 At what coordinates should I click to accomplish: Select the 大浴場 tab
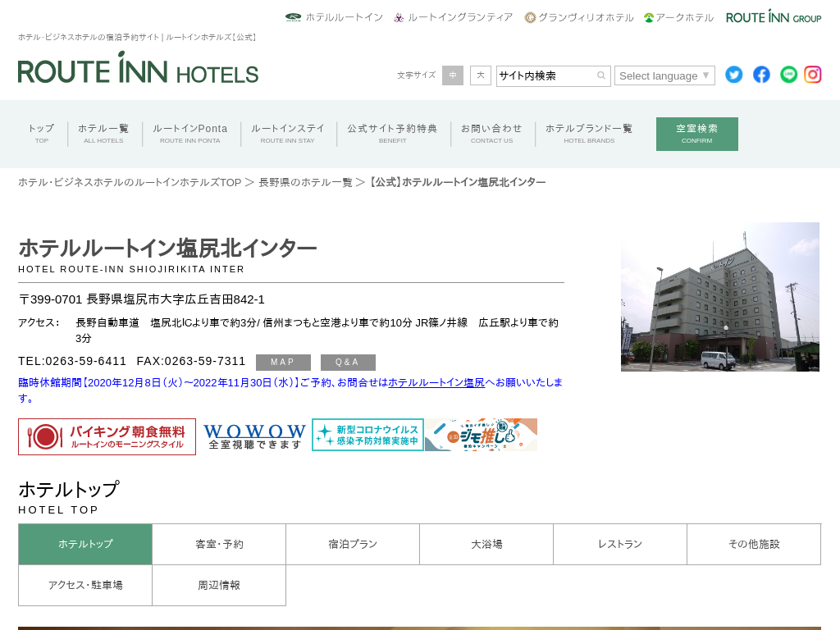point(486,545)
